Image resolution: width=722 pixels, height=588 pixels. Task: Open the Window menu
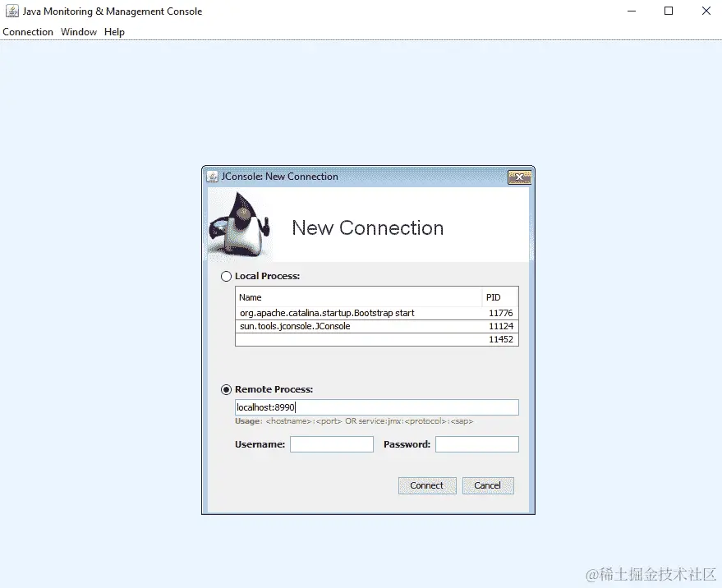79,32
